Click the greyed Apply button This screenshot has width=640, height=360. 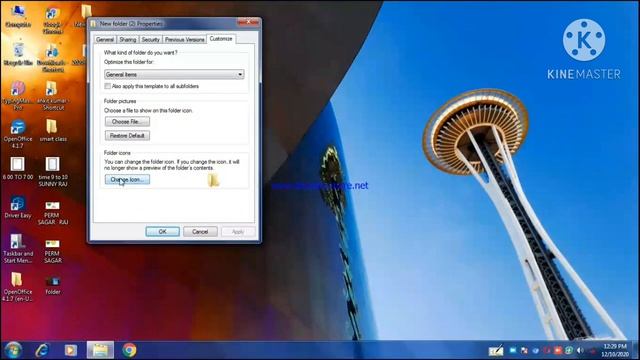(x=238, y=231)
